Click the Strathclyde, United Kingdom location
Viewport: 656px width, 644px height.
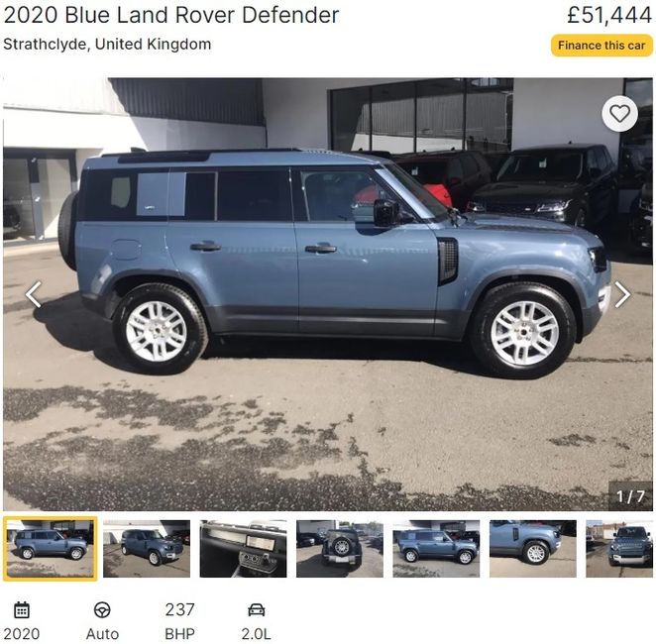107,45
